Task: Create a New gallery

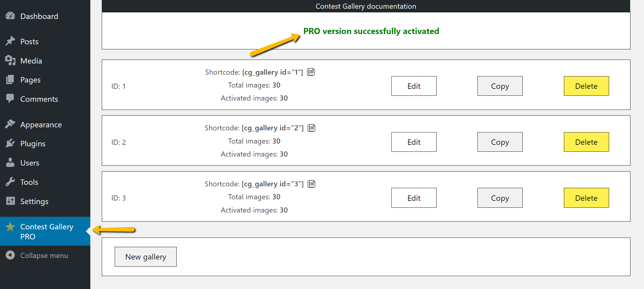Action: (x=146, y=257)
